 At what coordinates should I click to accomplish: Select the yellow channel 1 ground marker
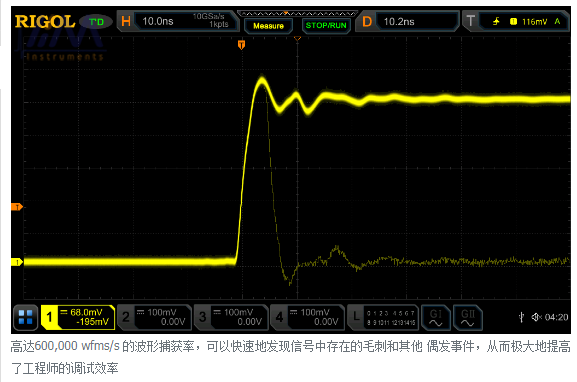(x=17, y=262)
